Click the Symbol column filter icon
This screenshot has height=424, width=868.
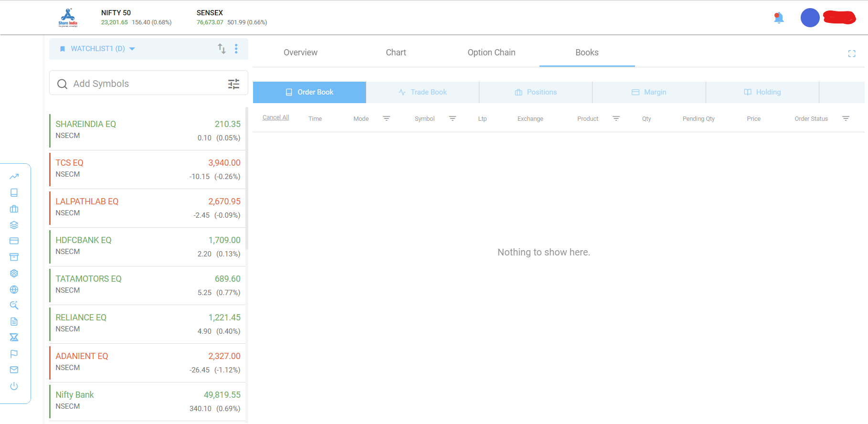(x=453, y=118)
